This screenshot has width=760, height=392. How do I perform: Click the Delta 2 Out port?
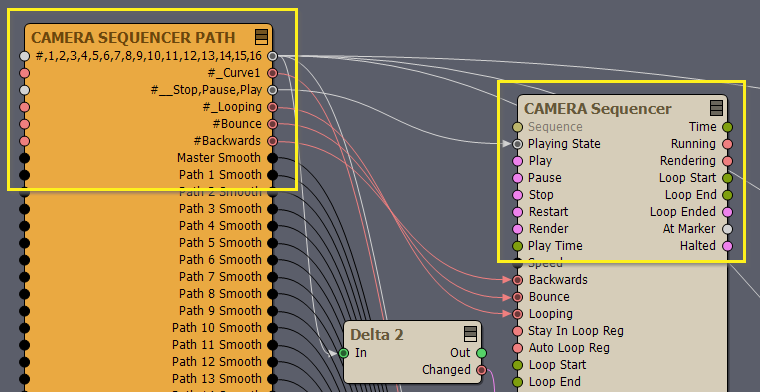click(481, 353)
